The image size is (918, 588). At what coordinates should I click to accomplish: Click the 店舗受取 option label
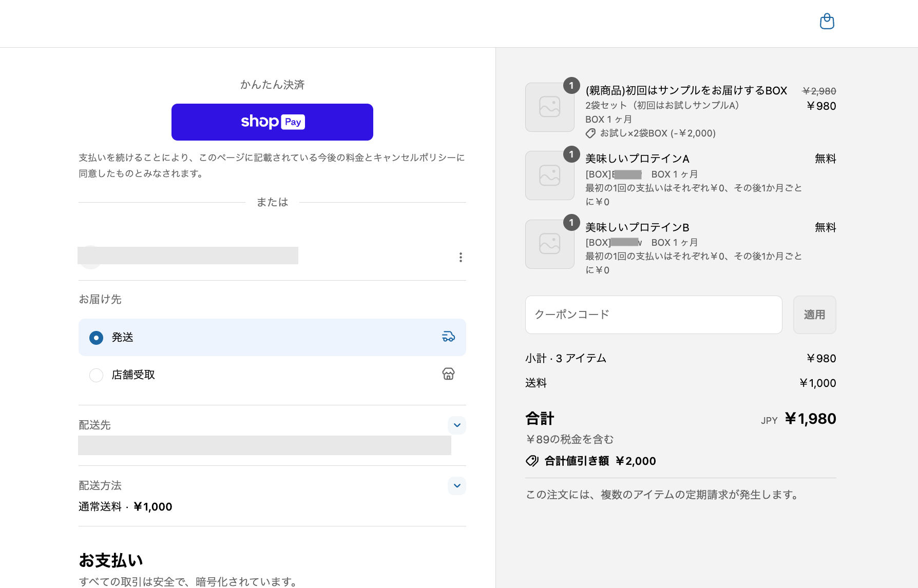(133, 375)
